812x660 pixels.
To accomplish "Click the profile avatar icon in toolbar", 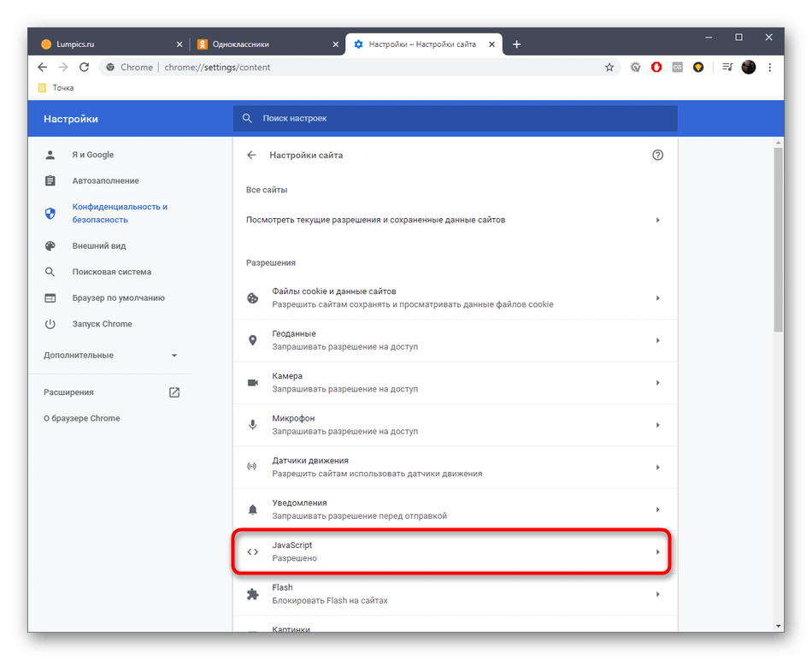I will [x=749, y=68].
